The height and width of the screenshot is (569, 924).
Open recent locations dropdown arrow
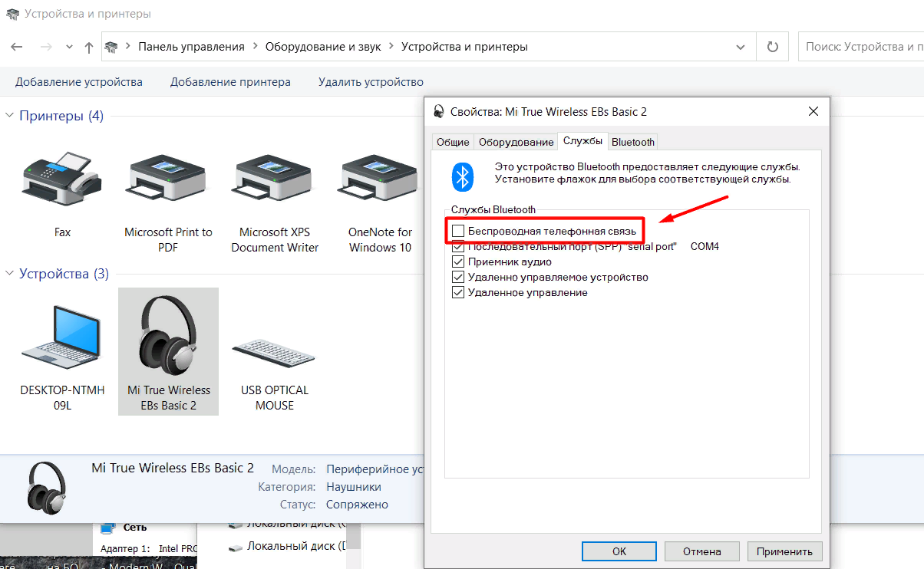pyautogui.click(x=69, y=47)
